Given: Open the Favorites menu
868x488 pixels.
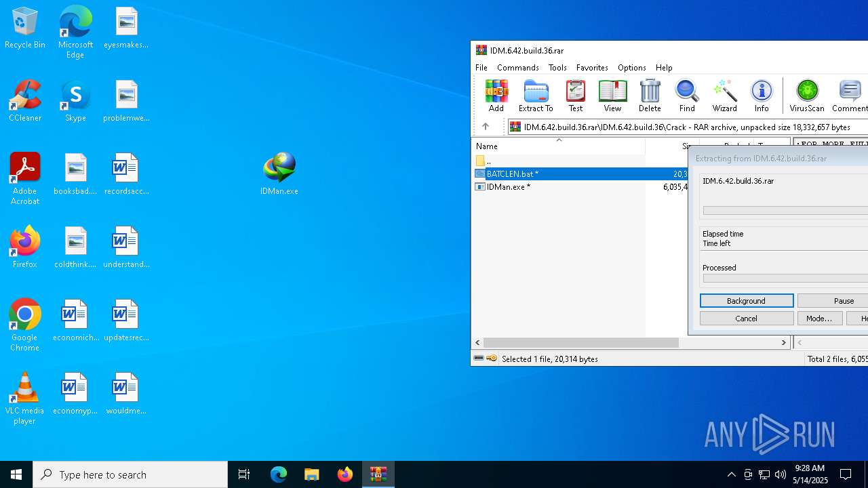Looking at the screenshot, I should click(x=592, y=68).
